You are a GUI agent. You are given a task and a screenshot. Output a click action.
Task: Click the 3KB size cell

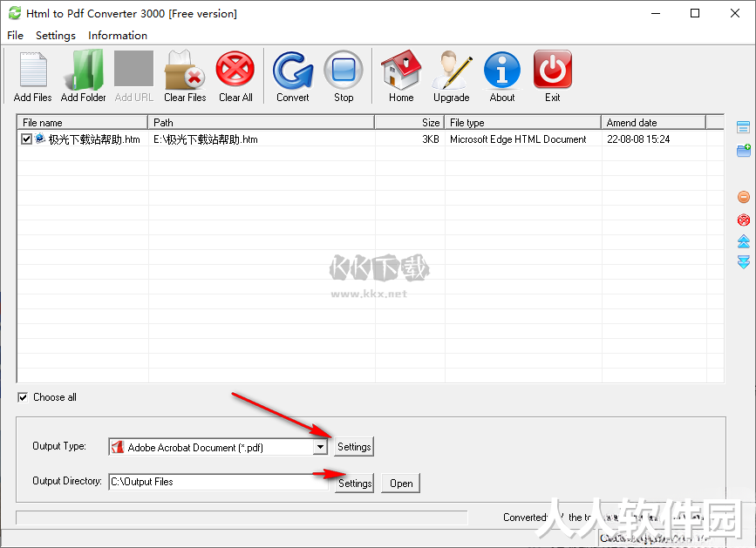click(x=431, y=139)
